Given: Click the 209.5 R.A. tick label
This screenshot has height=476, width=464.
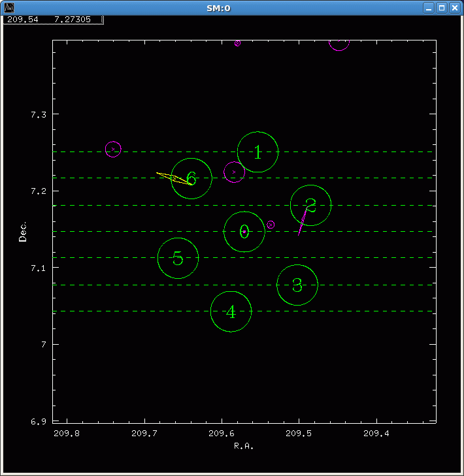Looking at the screenshot, I should click(299, 434).
